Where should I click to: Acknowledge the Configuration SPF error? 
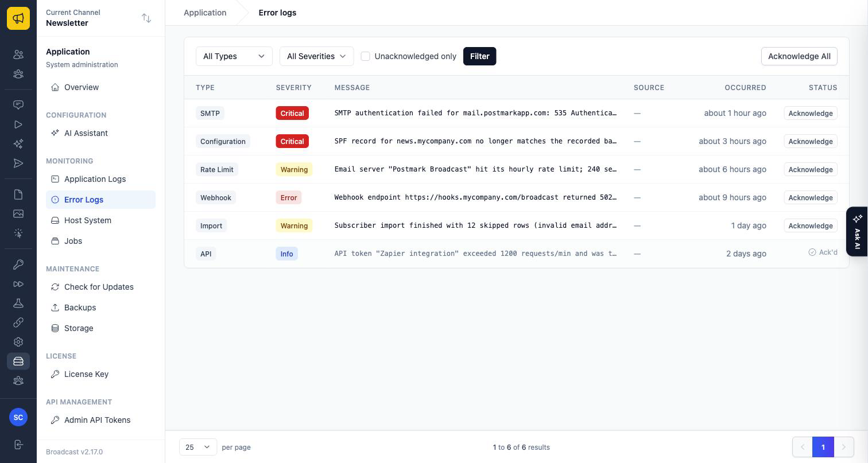[x=811, y=141]
